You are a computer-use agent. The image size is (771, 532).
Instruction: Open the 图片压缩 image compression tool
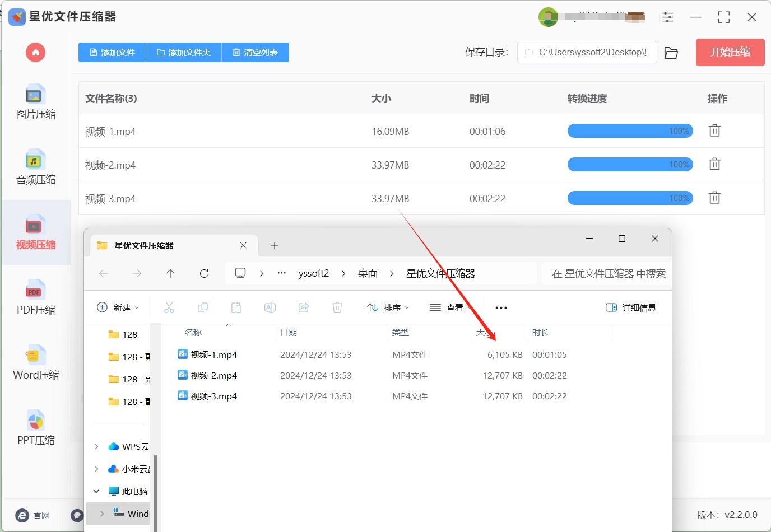tap(36, 102)
